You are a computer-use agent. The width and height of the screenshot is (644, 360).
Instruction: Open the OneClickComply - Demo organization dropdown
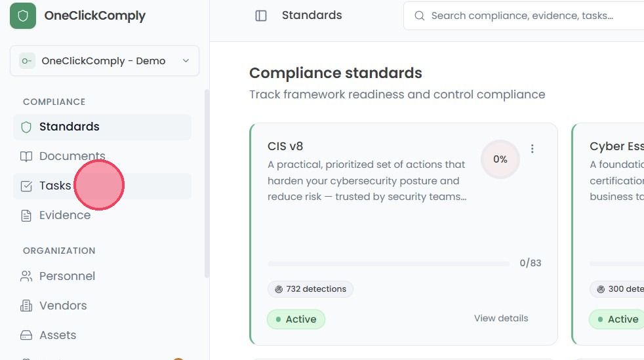coord(104,61)
